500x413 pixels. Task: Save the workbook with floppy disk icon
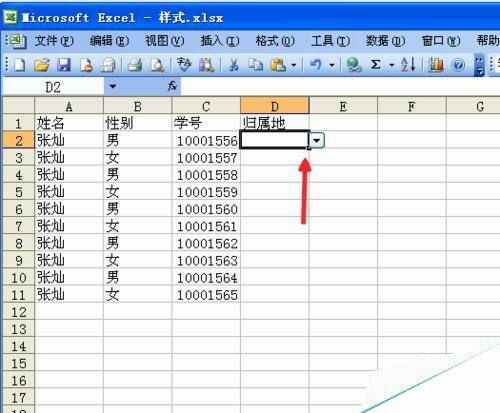64,64
